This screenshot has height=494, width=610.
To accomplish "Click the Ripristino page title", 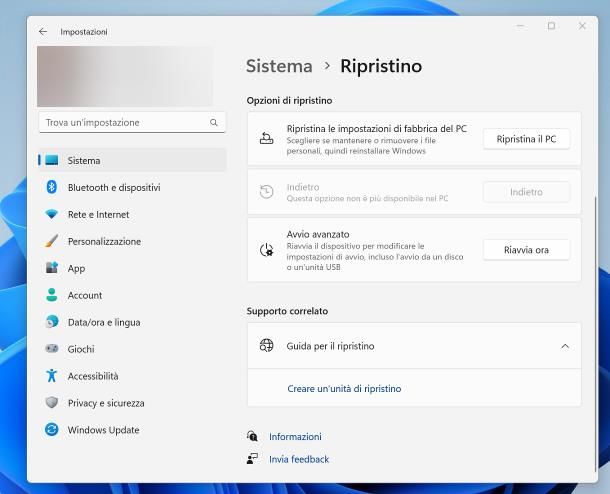I will (381, 66).
